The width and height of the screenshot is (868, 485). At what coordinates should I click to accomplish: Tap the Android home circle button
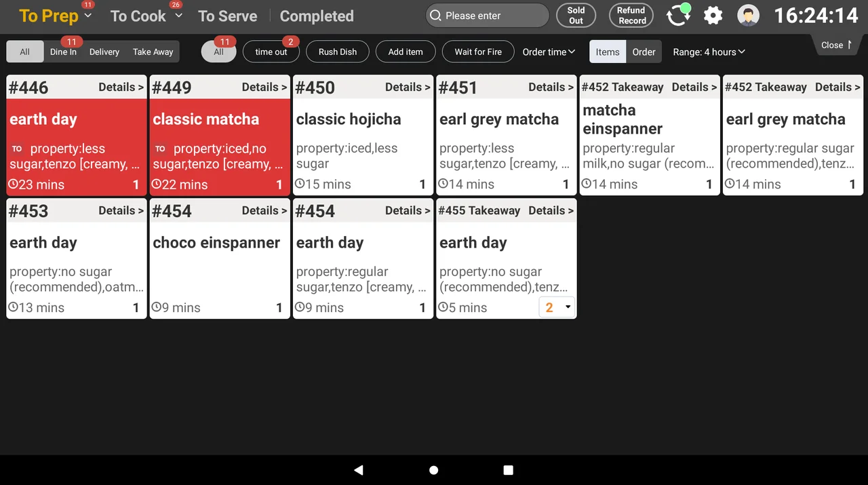click(434, 470)
